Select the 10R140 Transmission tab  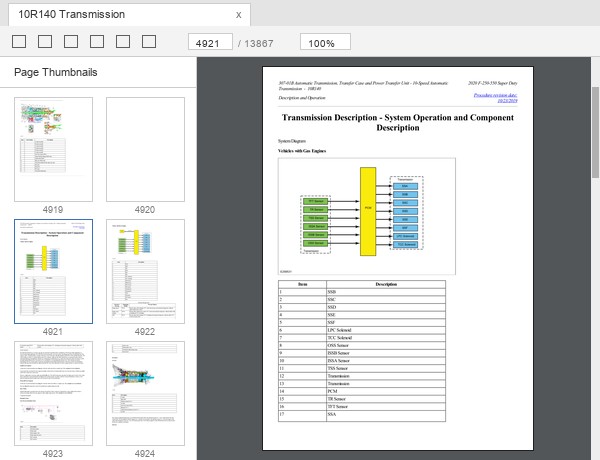[x=129, y=15]
